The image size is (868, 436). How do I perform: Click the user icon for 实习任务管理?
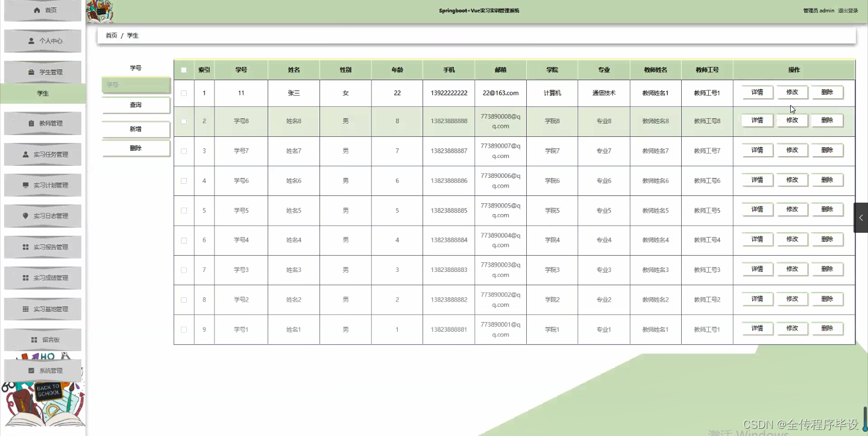[25, 154]
